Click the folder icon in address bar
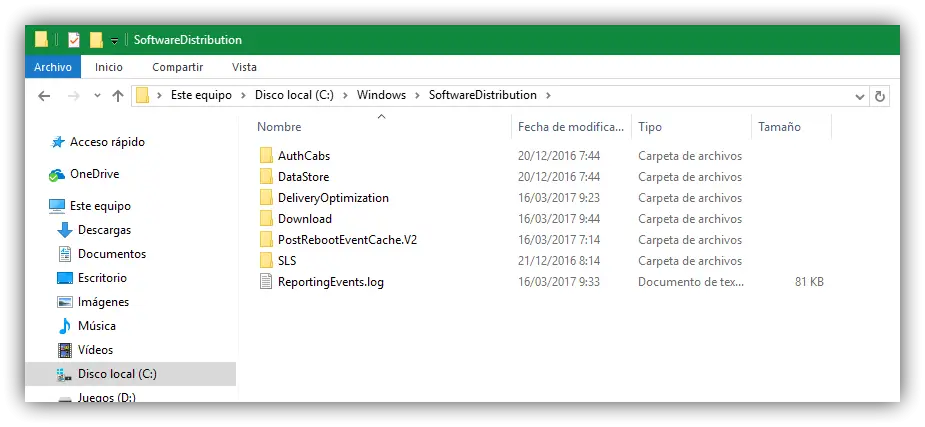925x427 pixels. pos(142,95)
